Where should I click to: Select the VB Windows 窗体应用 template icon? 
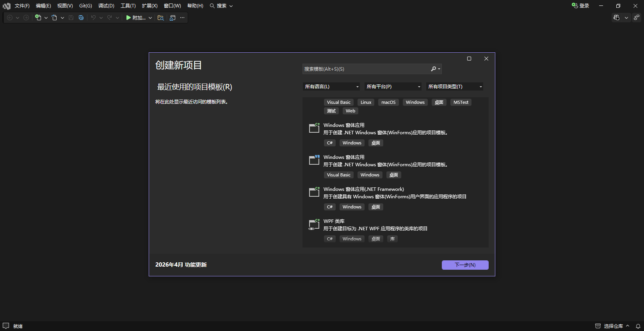314,160
